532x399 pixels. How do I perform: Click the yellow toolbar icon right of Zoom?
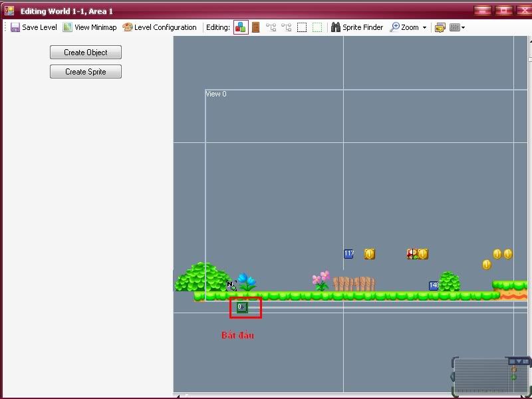pos(440,27)
